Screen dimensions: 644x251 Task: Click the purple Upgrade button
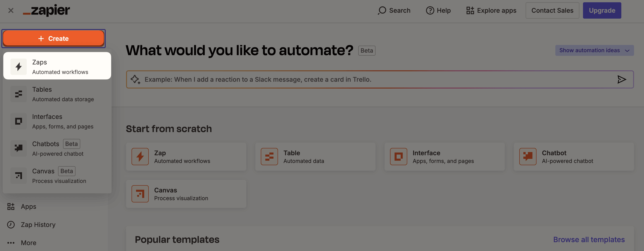(602, 10)
